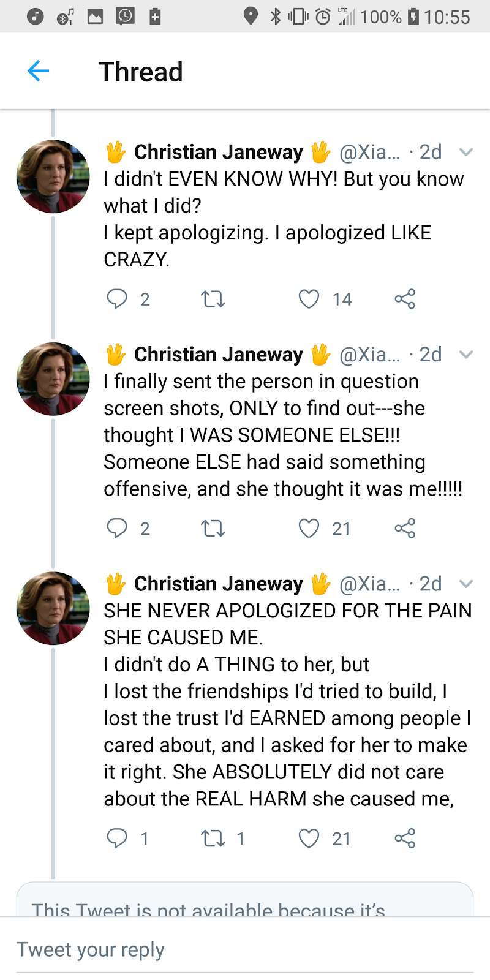Like the 'SHE NEVER APOLOGIZED' tweet

point(309,838)
